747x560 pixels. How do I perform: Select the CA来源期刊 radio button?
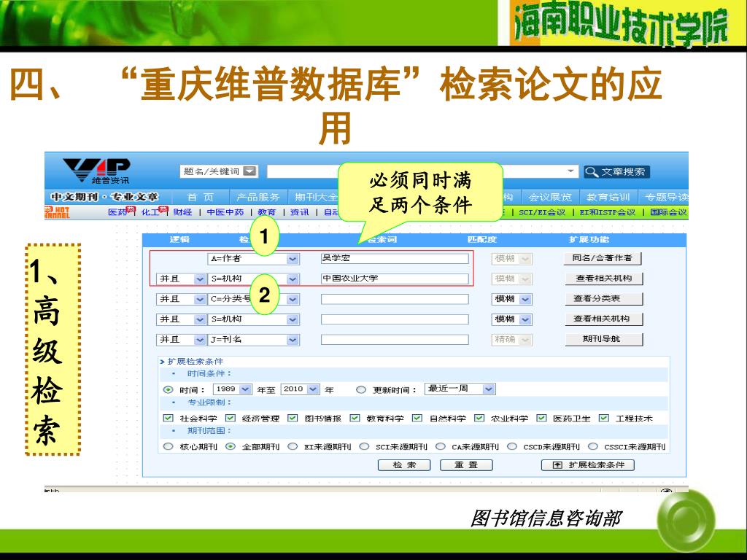(x=441, y=447)
